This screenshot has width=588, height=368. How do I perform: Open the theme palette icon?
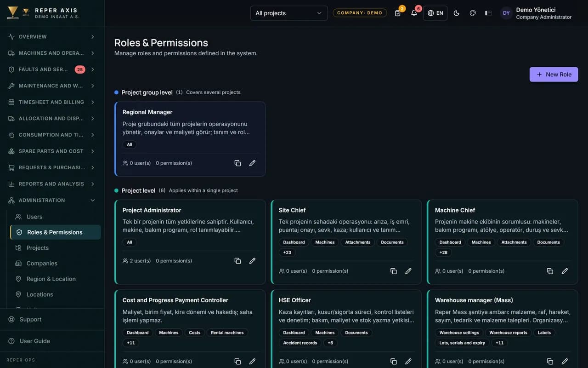click(473, 13)
